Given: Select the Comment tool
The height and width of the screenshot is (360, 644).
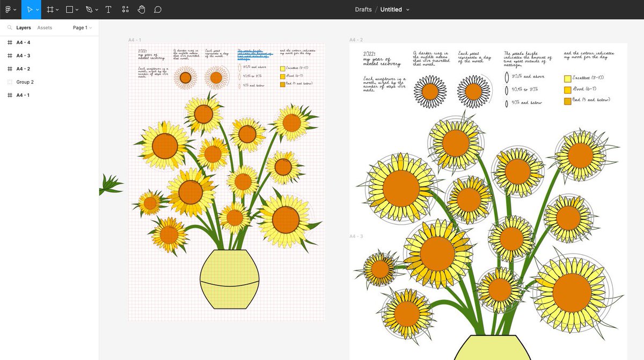Looking at the screenshot, I should pyautogui.click(x=158, y=10).
